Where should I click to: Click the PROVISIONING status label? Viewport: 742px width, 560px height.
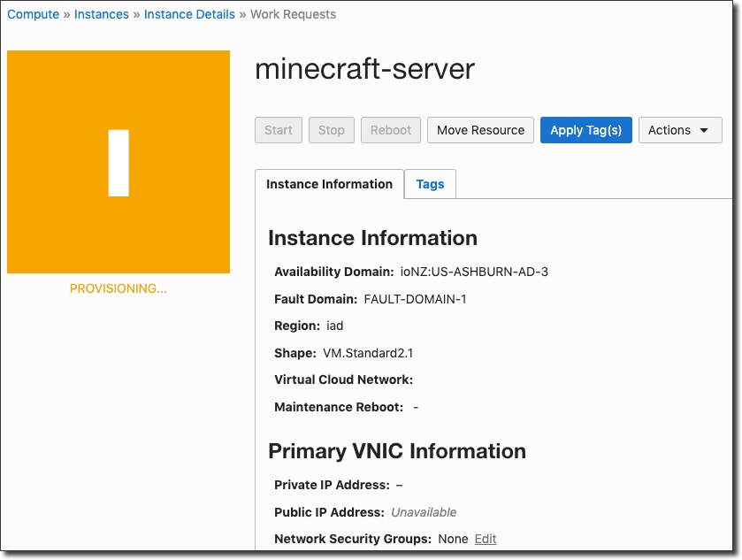(119, 288)
